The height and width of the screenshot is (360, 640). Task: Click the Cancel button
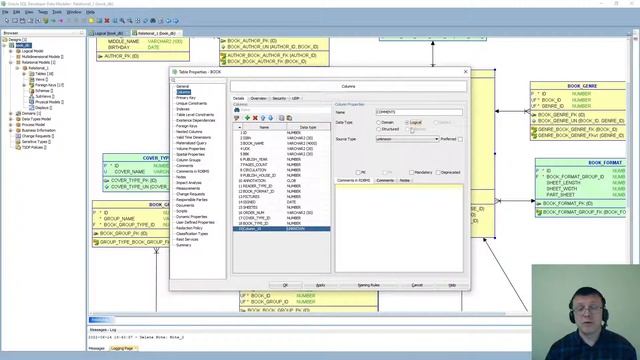(x=417, y=285)
